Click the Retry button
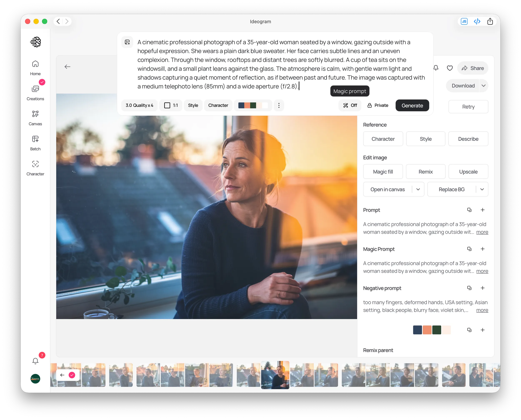Viewport: 521px width, 420px height. pos(468,106)
